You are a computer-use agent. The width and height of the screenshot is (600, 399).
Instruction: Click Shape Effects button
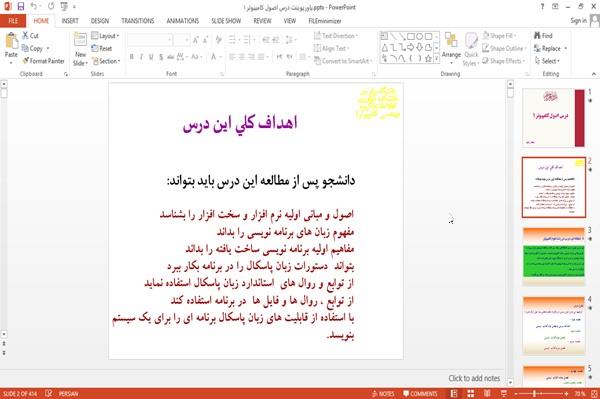click(x=504, y=61)
